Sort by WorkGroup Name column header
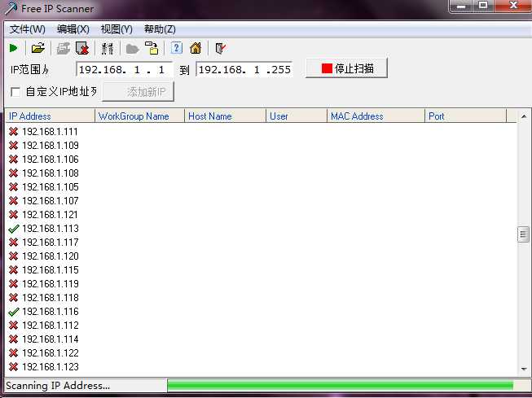Viewport: 532px width, 398px height. pyautogui.click(x=139, y=116)
